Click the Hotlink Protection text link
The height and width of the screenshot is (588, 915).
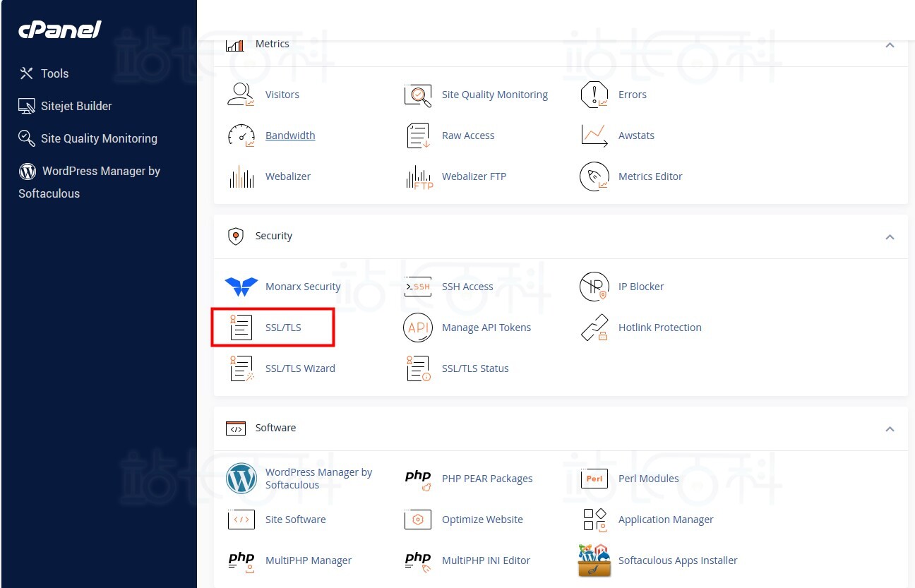pyautogui.click(x=660, y=328)
